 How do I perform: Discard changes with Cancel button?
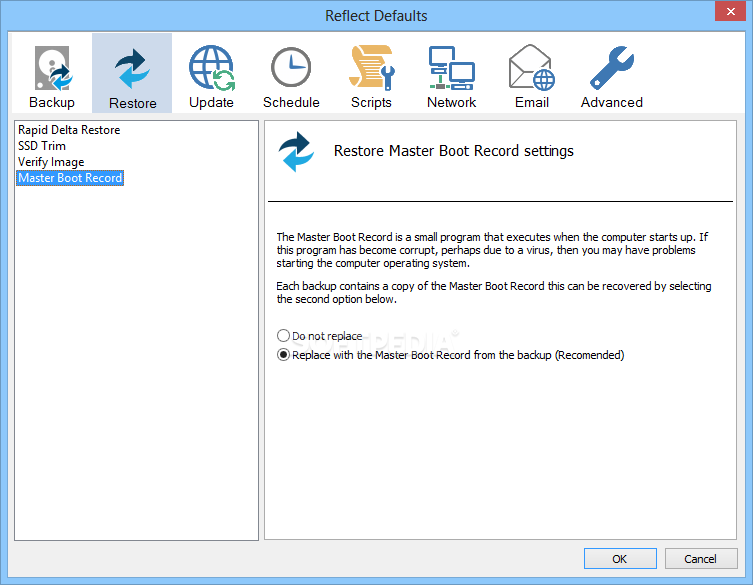pos(701,559)
